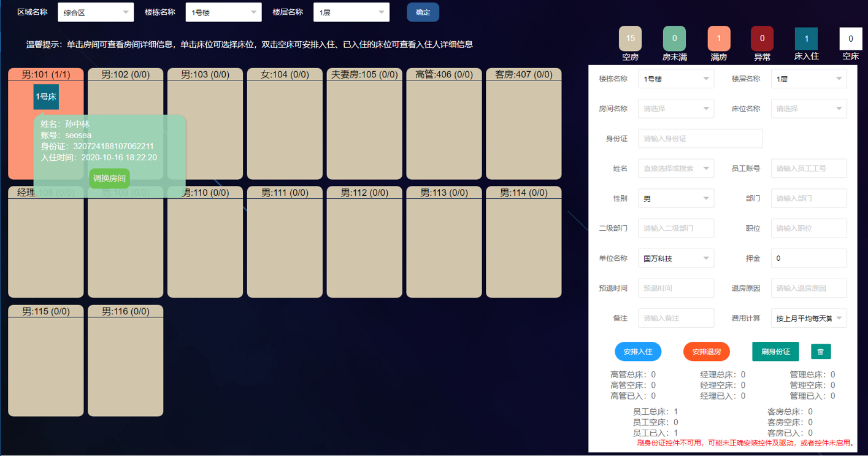868x456 pixels.
Task: Click the 房未满 status badge
Action: (x=674, y=39)
